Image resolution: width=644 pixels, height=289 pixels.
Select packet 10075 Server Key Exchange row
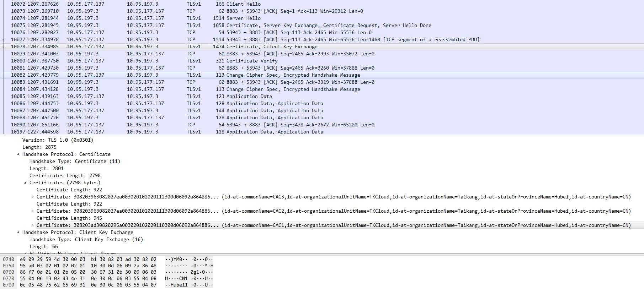pos(322,25)
